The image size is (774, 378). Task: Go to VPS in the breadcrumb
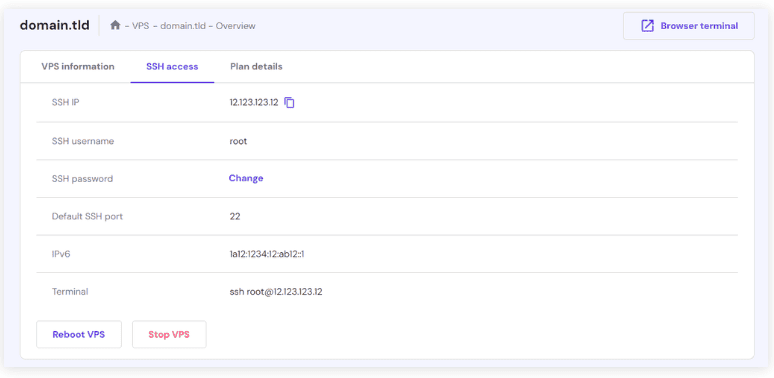(x=141, y=26)
